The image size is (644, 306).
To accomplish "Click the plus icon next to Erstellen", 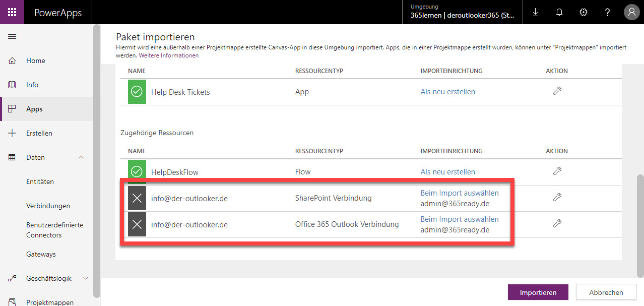I will point(13,133).
